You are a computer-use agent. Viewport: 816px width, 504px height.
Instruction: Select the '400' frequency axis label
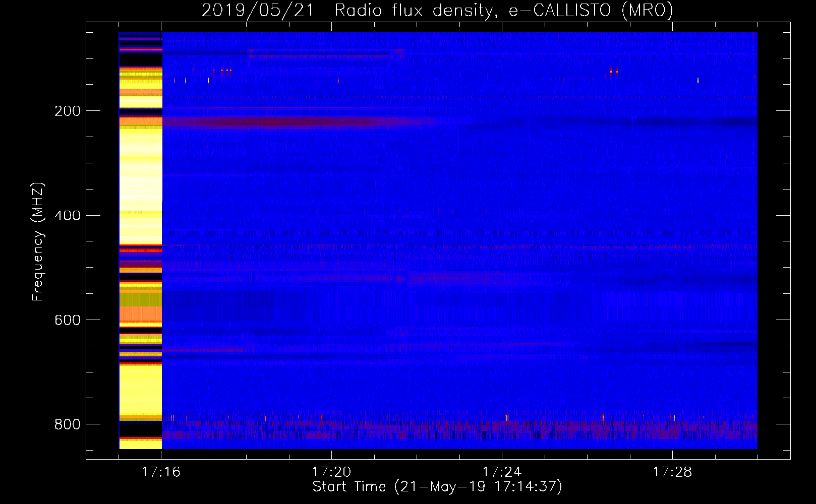point(68,216)
